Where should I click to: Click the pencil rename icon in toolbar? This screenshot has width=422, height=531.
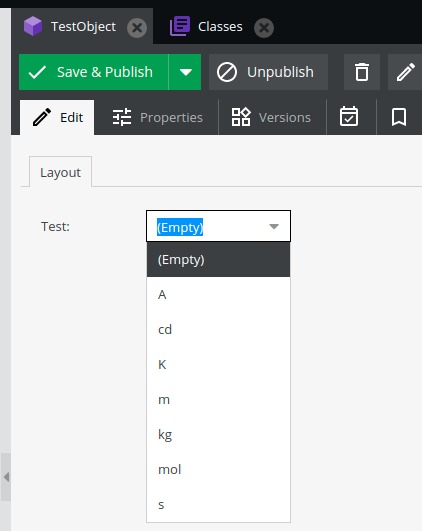click(405, 72)
